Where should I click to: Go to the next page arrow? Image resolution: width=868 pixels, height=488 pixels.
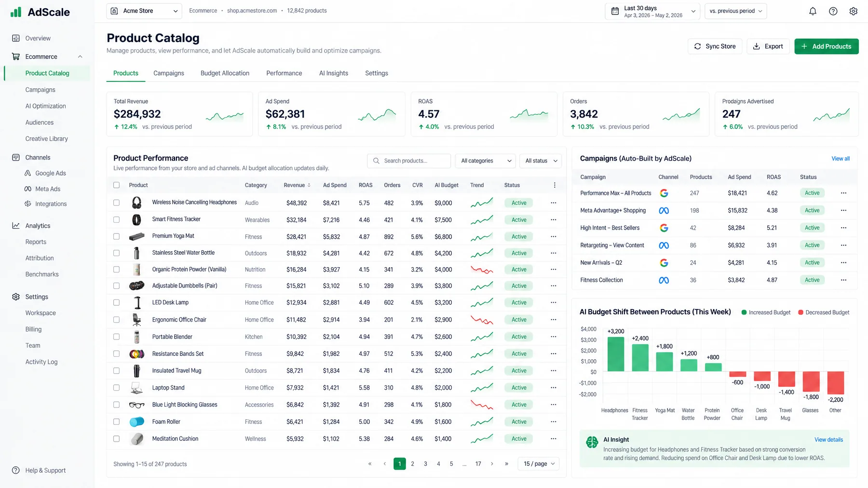pyautogui.click(x=492, y=464)
